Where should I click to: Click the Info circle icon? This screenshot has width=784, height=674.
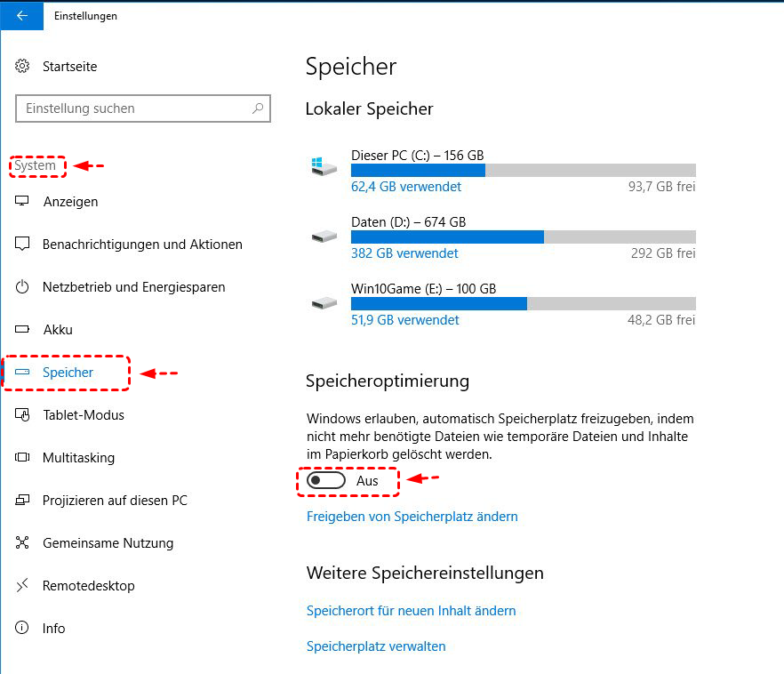tap(23, 629)
